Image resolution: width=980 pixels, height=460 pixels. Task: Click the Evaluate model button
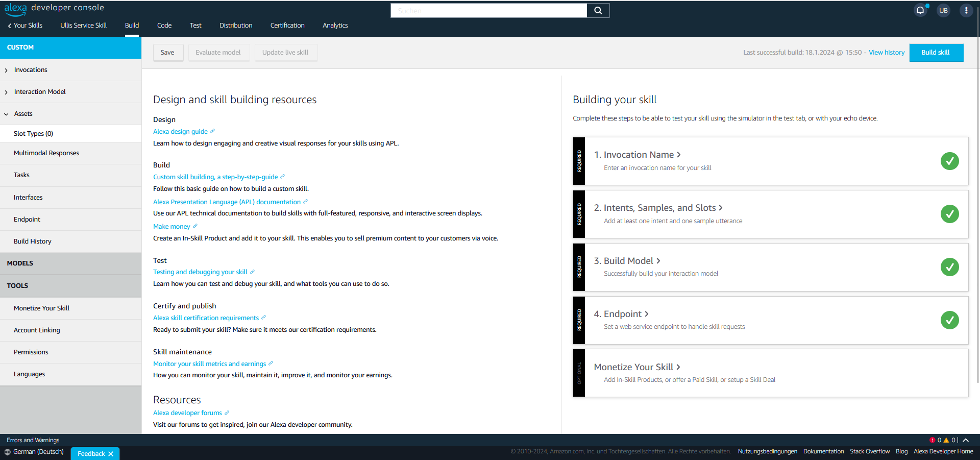pyautogui.click(x=218, y=53)
